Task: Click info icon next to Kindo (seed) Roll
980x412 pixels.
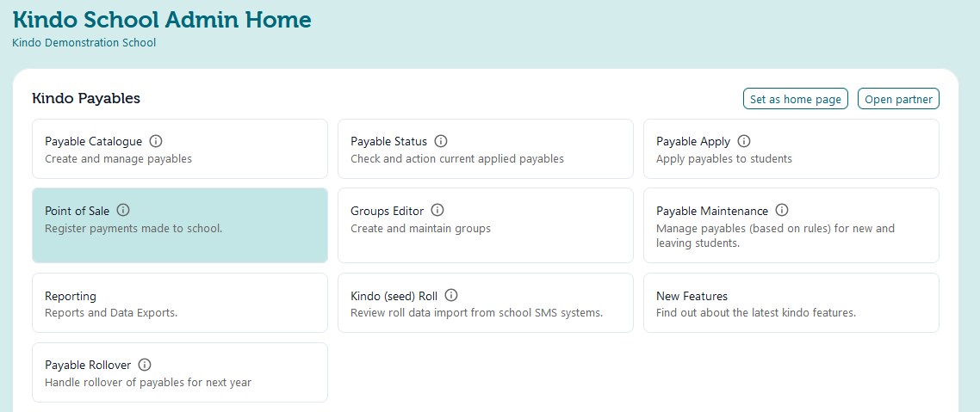Action: click(x=451, y=295)
